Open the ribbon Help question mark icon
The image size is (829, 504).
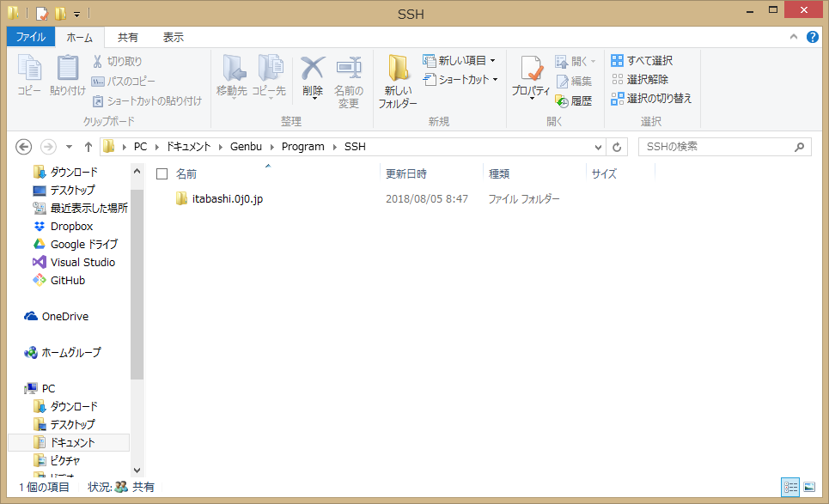(812, 37)
